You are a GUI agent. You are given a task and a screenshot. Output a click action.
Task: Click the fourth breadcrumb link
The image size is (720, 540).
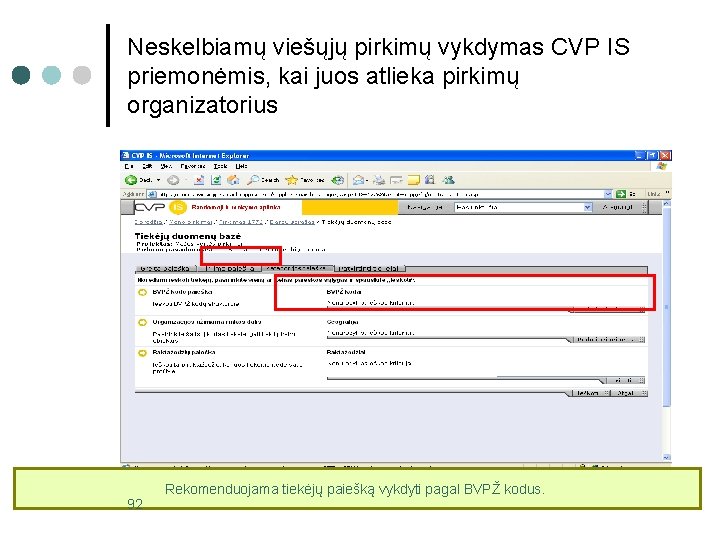tap(292, 222)
